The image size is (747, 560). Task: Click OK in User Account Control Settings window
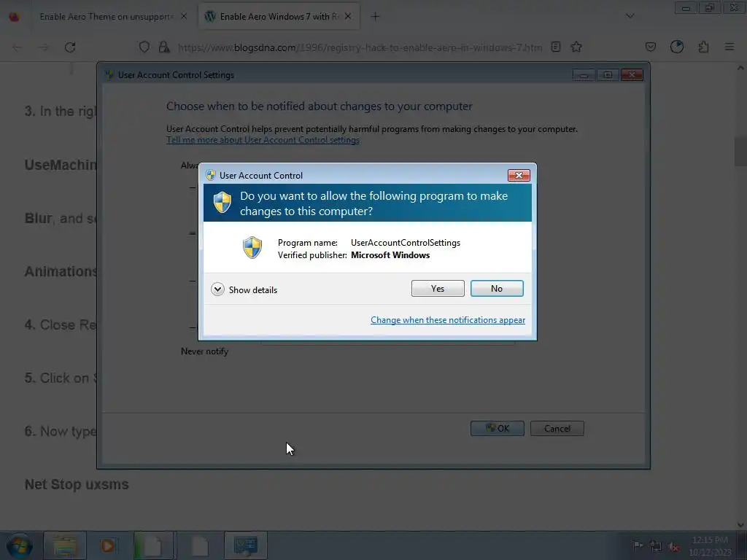coord(497,428)
